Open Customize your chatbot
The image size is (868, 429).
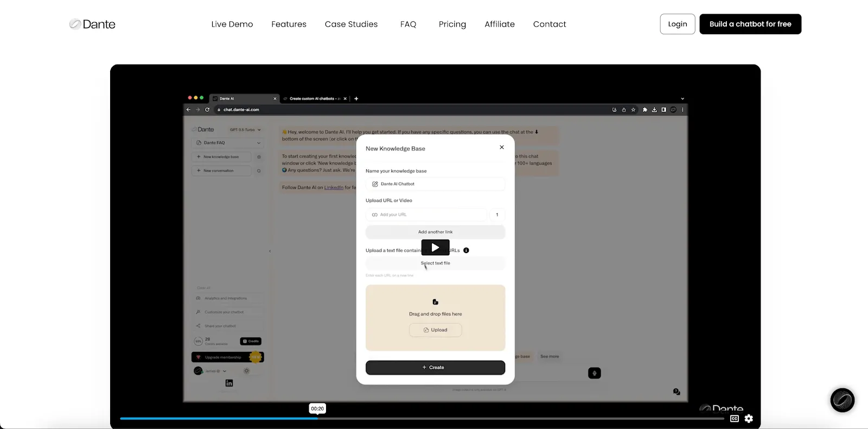[228, 312]
